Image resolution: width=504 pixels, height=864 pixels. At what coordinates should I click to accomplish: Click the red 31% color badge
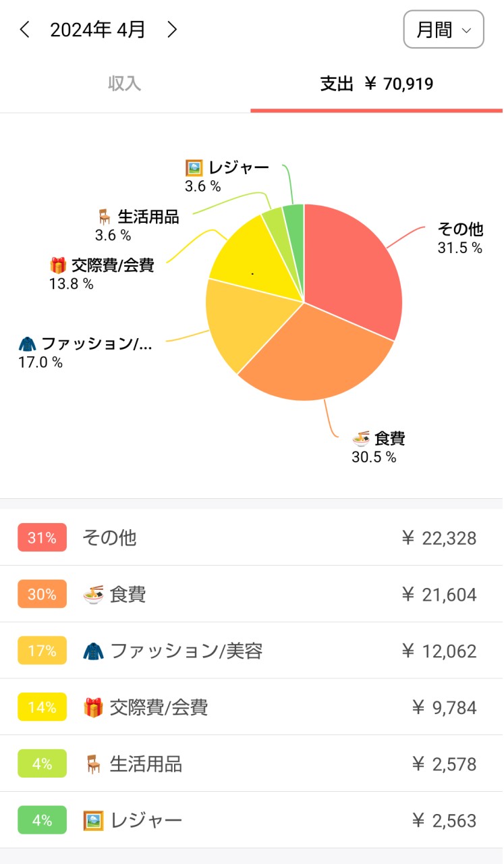pyautogui.click(x=42, y=538)
